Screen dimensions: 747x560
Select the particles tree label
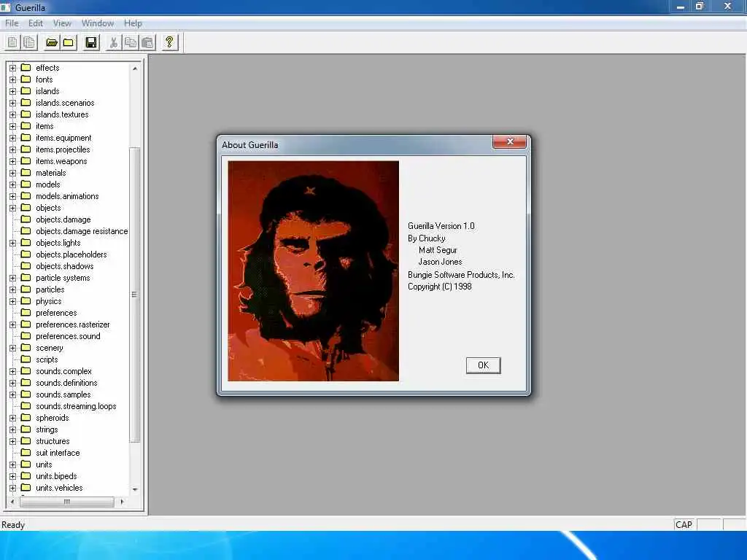(50, 289)
